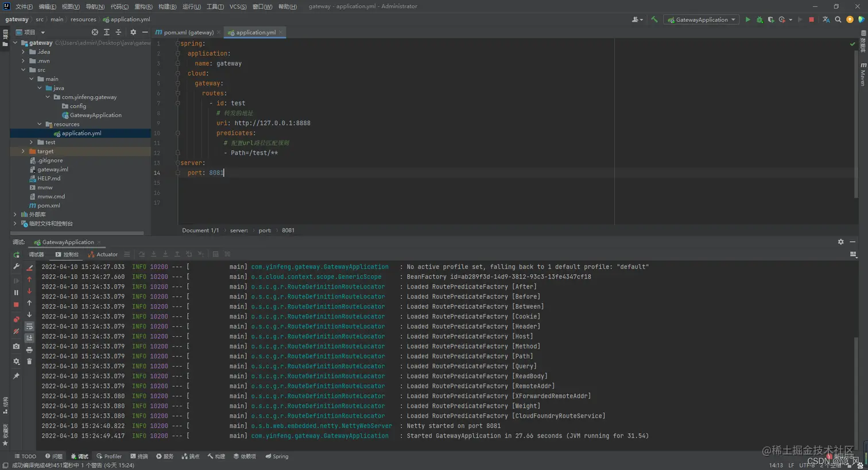Toggle scroll to end of console
The height and width of the screenshot is (470, 868).
[29, 338]
